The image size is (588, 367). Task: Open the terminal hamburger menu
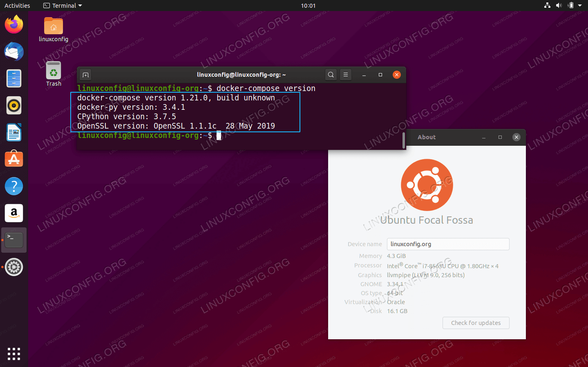pyautogui.click(x=345, y=75)
